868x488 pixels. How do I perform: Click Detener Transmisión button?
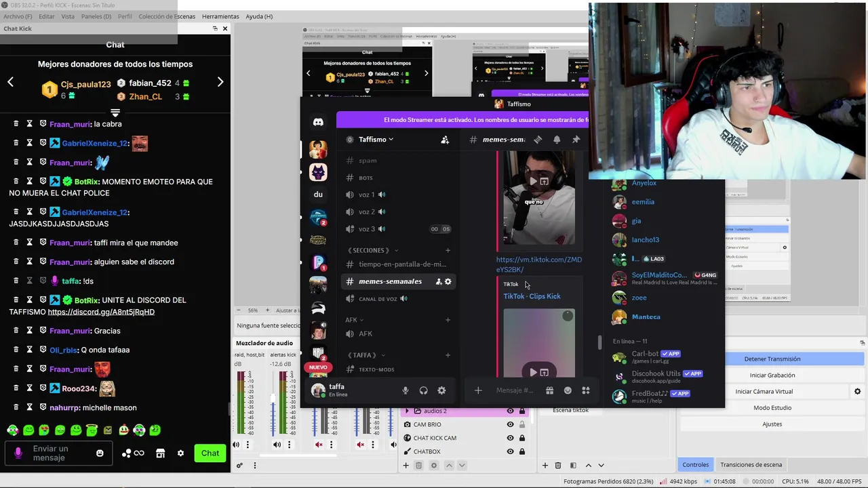point(772,359)
